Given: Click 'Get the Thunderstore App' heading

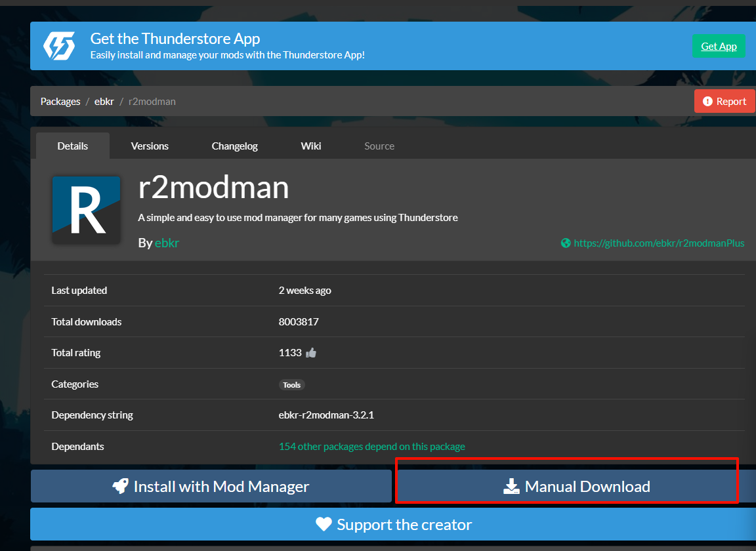Looking at the screenshot, I should click(175, 38).
